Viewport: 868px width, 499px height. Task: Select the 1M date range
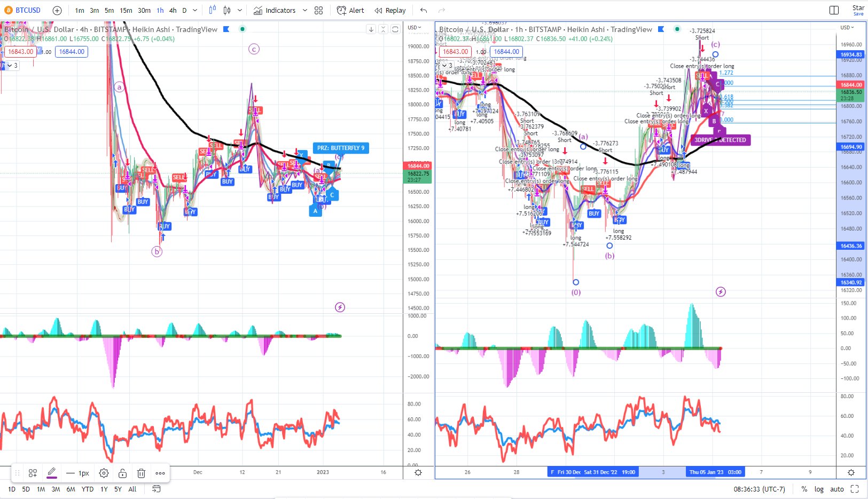coord(41,489)
